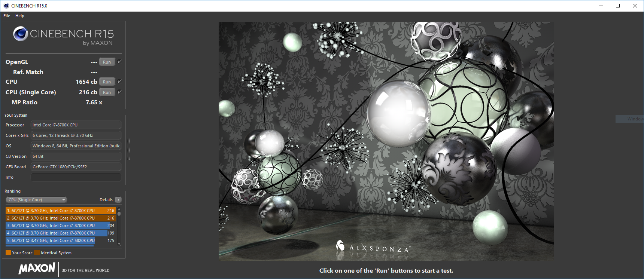Click the Cinebench title bar app icon
Screen dimensions: 644x279
click(6, 6)
